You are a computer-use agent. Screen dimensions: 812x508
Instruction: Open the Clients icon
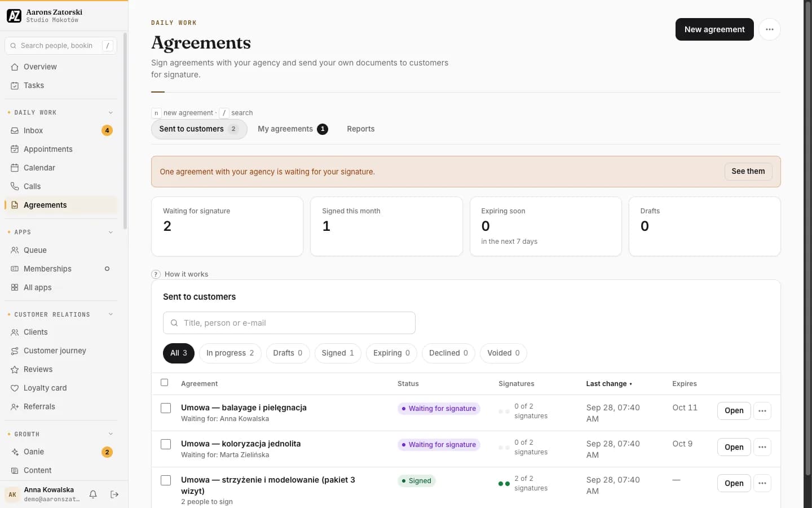(x=15, y=332)
